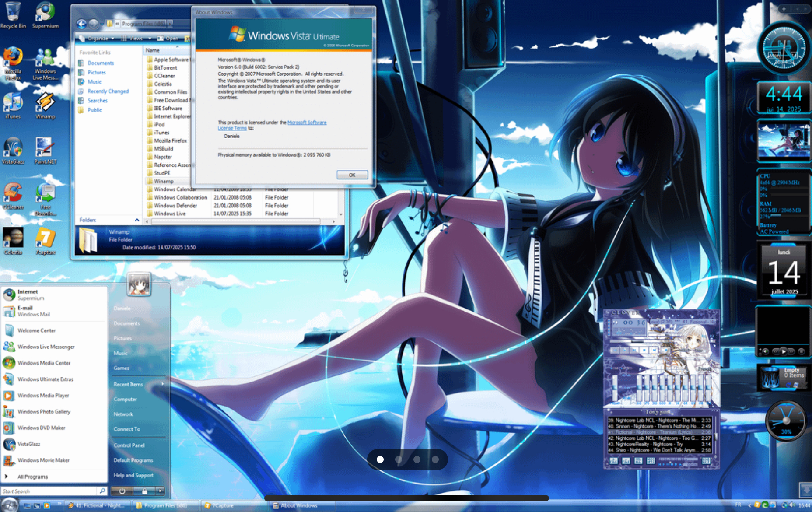Click Show Desktop in Quick Launch
Image resolution: width=812 pixels, height=512 pixels.
click(x=28, y=505)
